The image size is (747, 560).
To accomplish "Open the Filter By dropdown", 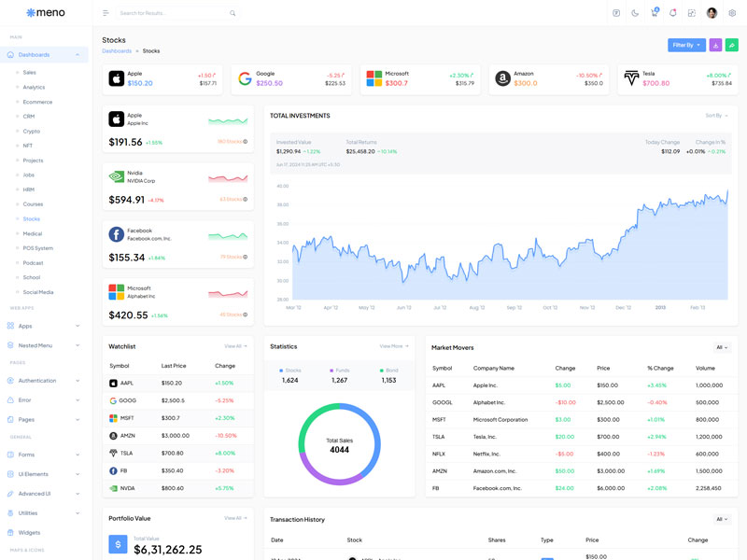I will pos(686,45).
